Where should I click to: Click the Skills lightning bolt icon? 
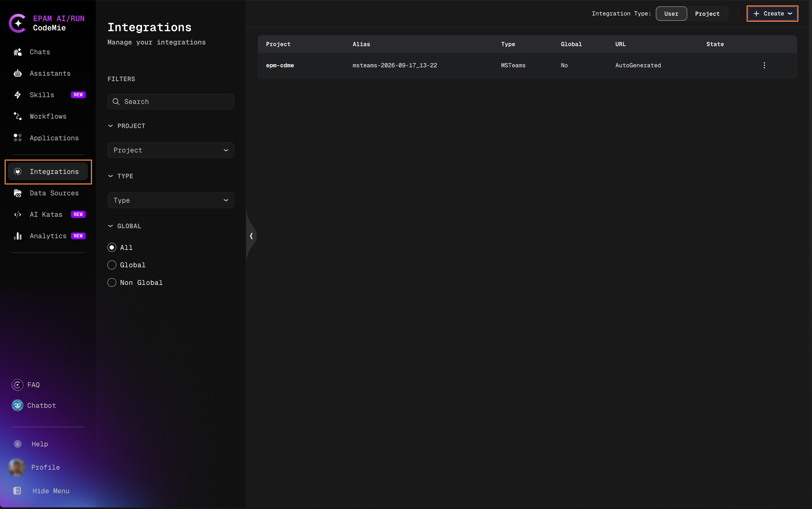[x=18, y=95]
